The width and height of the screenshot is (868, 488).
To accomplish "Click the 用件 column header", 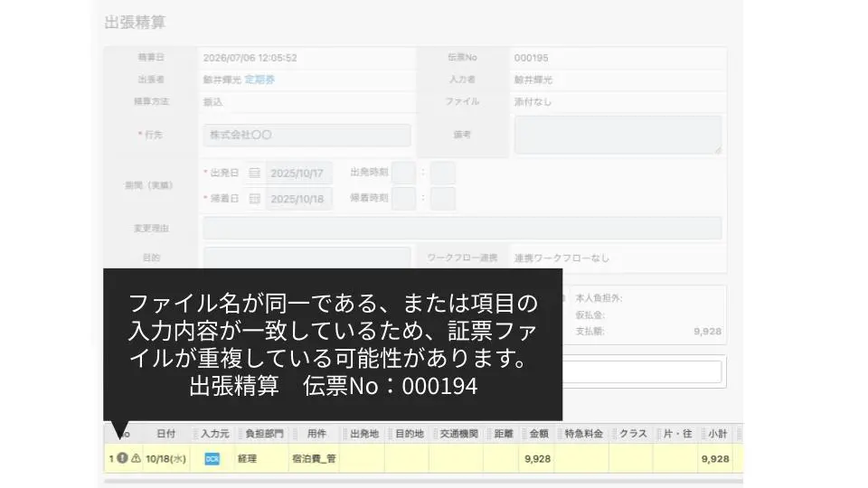I will click(x=316, y=434).
